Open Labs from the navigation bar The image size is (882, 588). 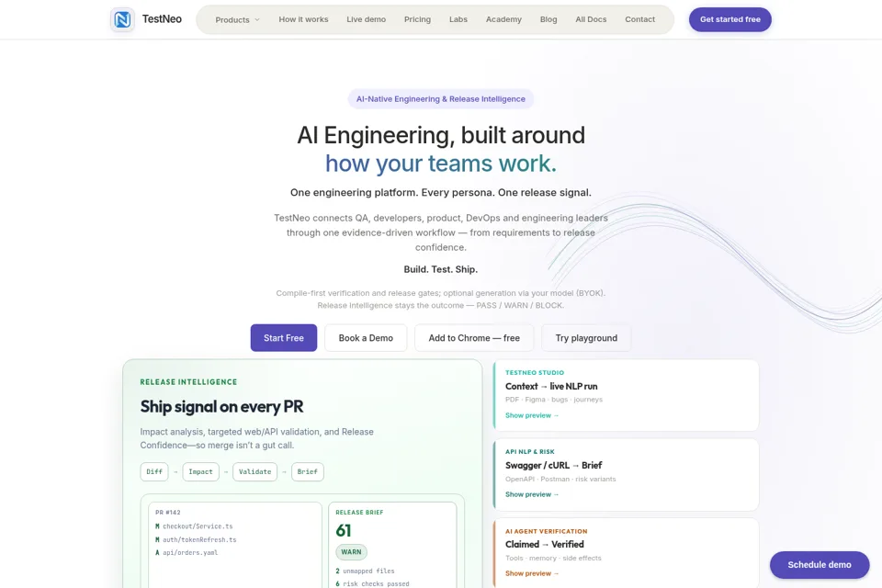[x=458, y=19]
